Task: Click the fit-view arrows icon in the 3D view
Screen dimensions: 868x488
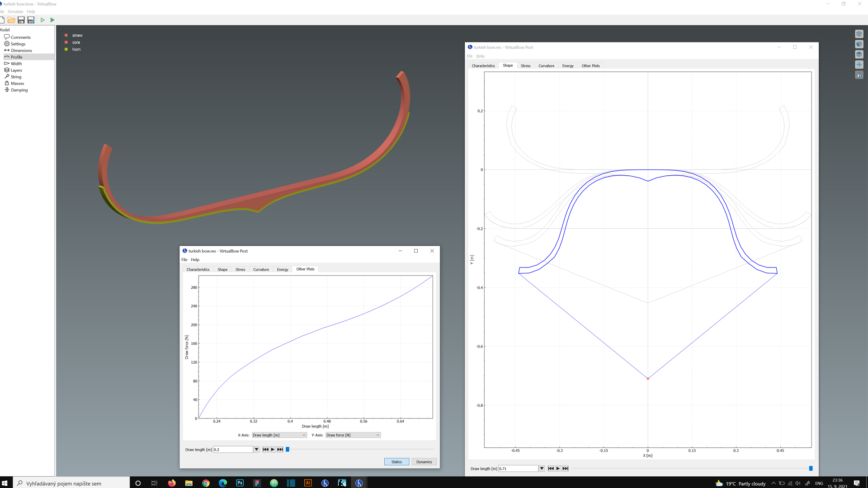Action: point(859,65)
